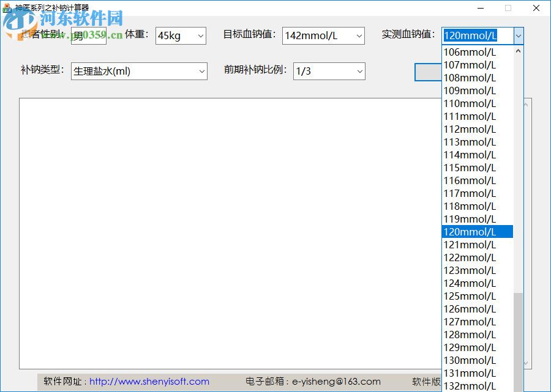Viewport: 551px width, 392px height.
Task: Choose 109mmol/L from the dropdown list
Action: coord(477,91)
